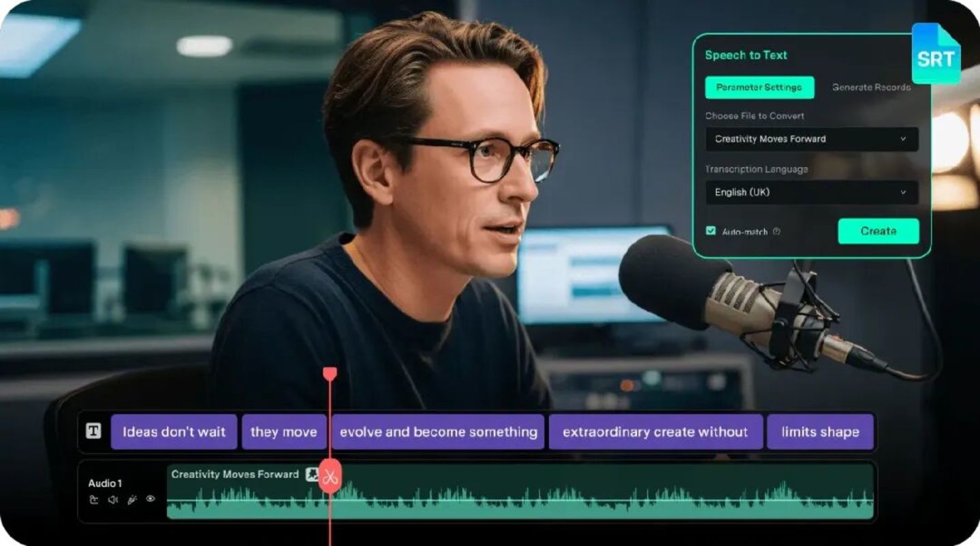The width and height of the screenshot is (980, 546).
Task: Click the lock icon under Audio 1
Action: click(94, 499)
